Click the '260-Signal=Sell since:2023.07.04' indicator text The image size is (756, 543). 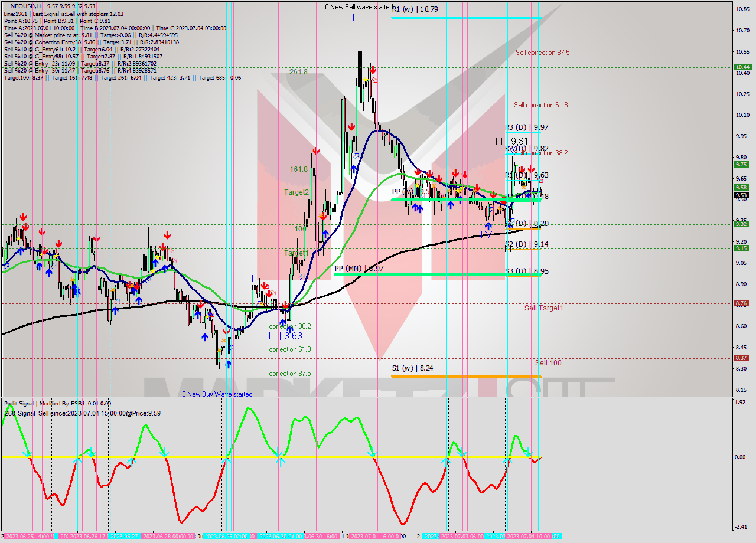tap(82, 413)
